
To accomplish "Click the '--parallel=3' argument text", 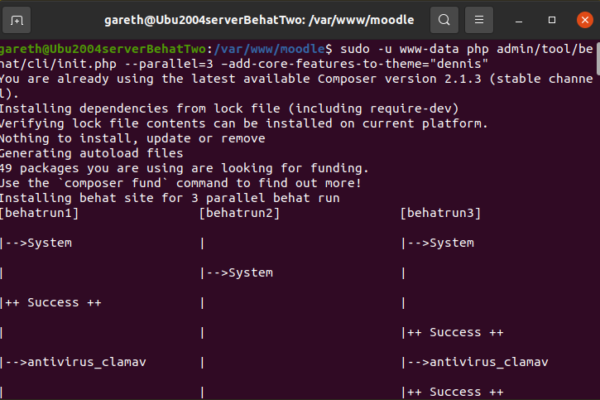I will tap(168, 64).
